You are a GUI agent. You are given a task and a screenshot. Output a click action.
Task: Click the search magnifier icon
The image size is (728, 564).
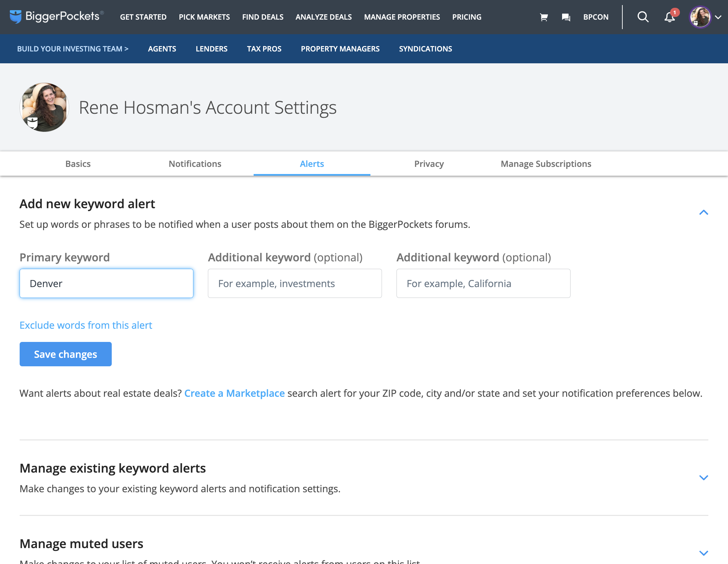click(643, 17)
